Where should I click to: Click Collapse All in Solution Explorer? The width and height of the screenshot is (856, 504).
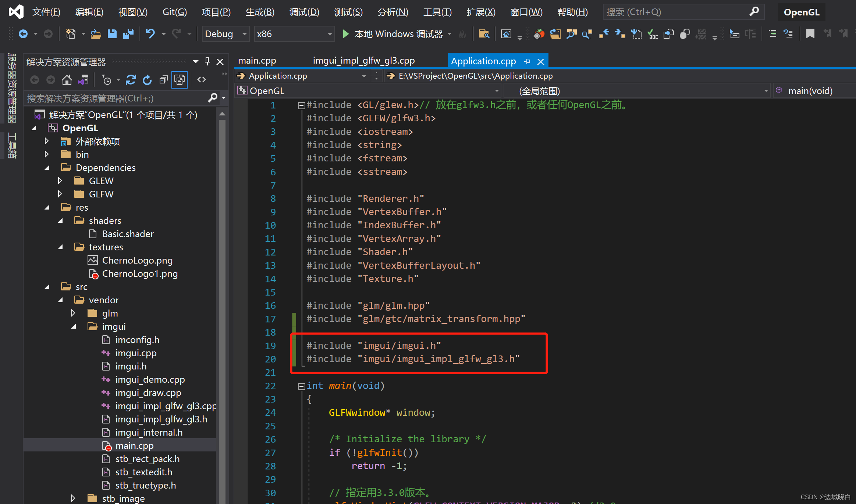pos(163,80)
